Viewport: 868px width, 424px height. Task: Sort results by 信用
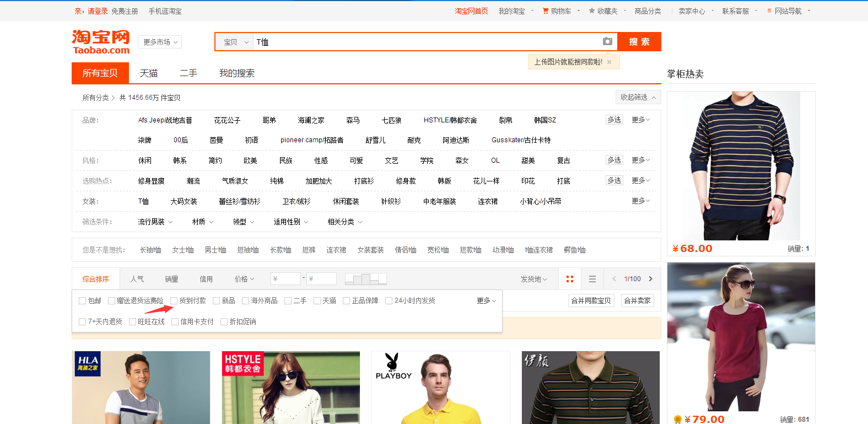tap(206, 279)
